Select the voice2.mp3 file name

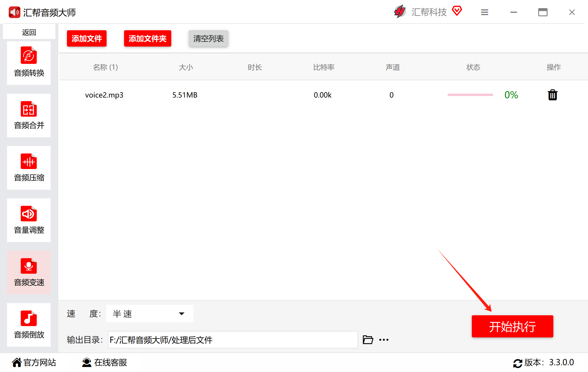tap(104, 95)
